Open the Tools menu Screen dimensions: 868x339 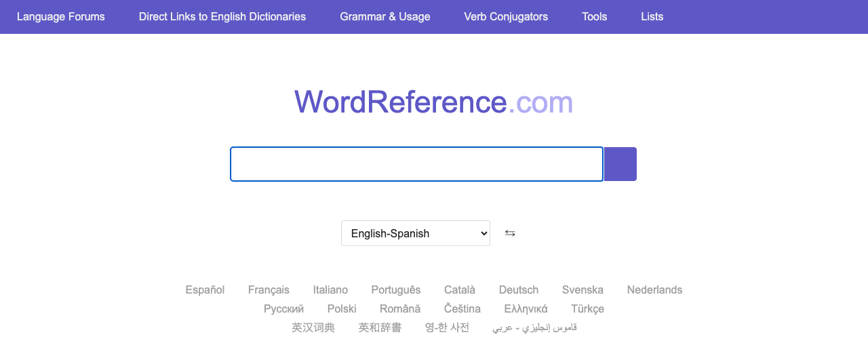pyautogui.click(x=595, y=16)
